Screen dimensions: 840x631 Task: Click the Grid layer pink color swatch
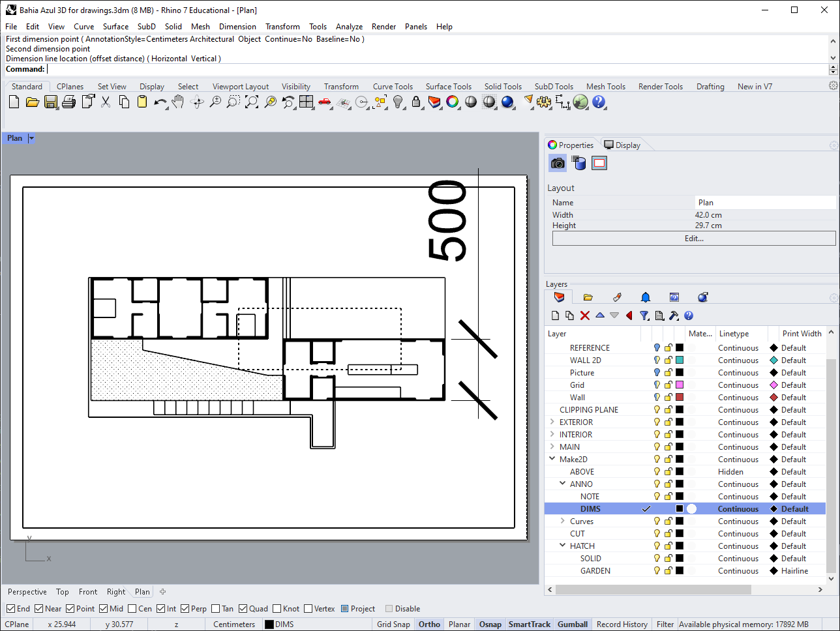click(x=680, y=385)
